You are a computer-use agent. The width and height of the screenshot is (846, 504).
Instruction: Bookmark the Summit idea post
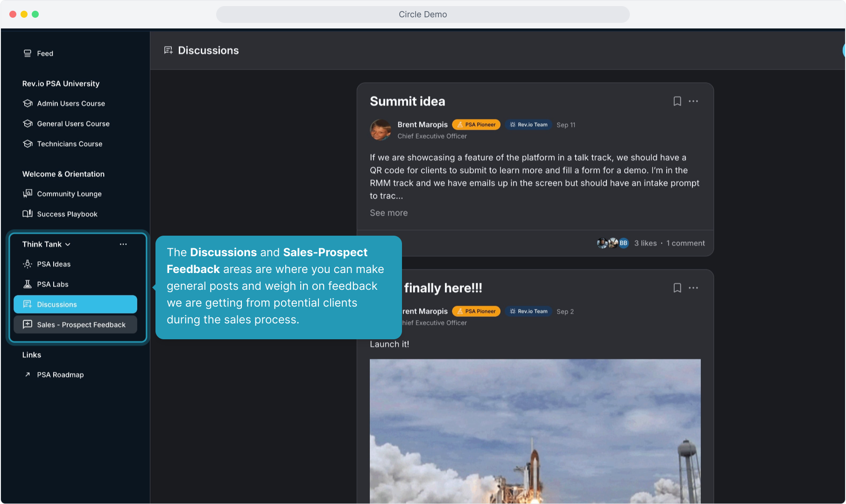point(677,101)
